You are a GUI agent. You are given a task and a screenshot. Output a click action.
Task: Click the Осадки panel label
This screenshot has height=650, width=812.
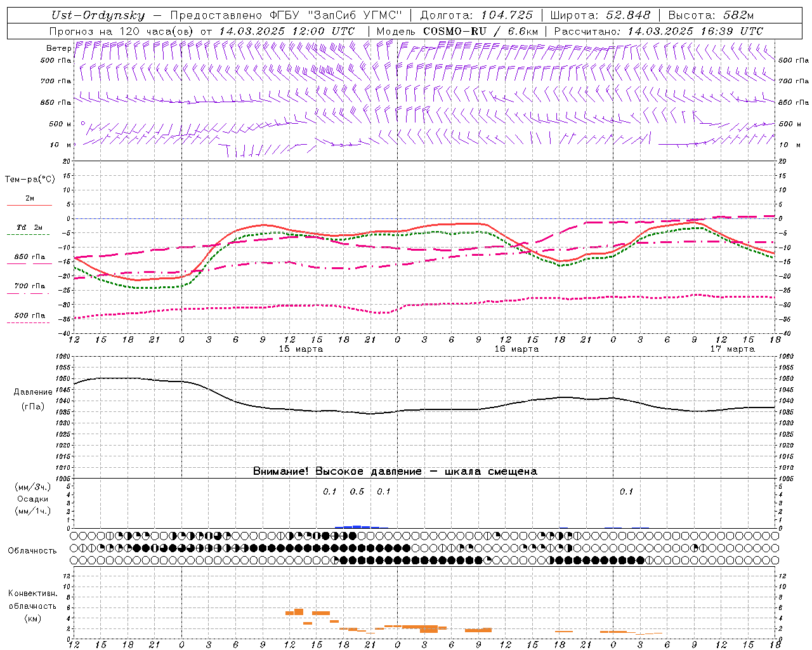tap(33, 499)
